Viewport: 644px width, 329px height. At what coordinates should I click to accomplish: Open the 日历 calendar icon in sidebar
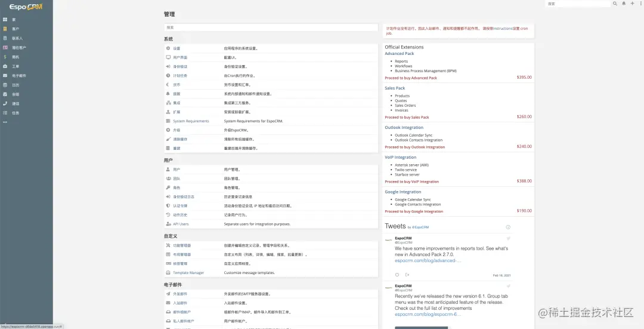pyautogui.click(x=5, y=85)
